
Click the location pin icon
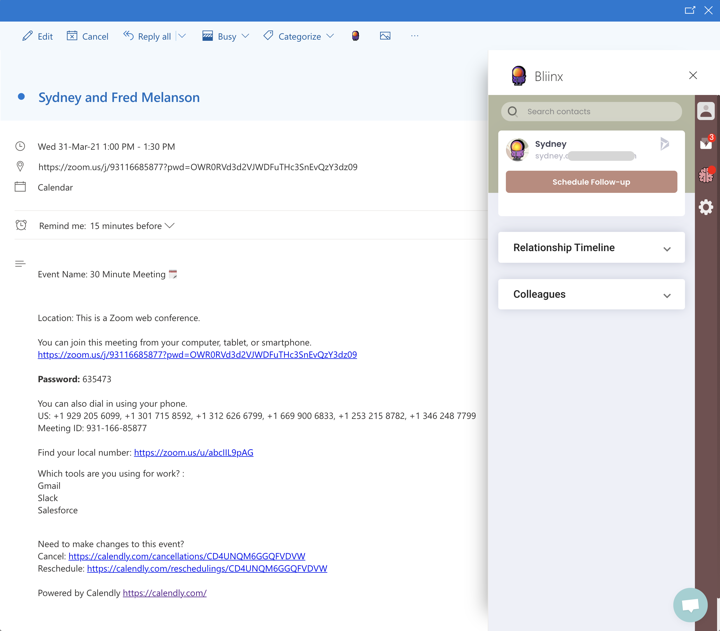click(x=20, y=166)
